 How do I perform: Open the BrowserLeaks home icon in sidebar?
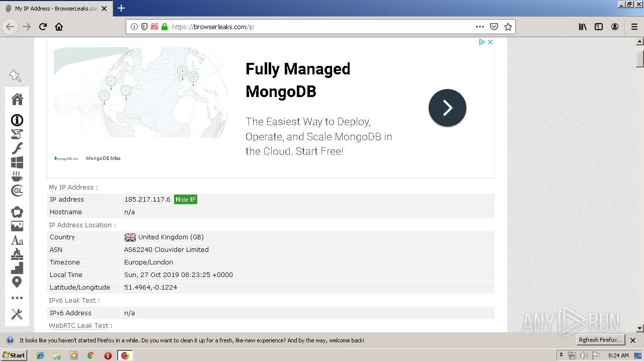click(x=17, y=99)
